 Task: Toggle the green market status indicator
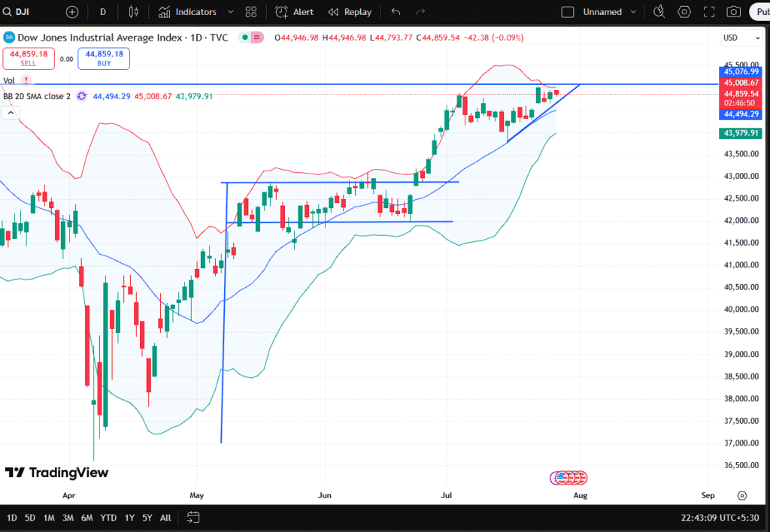245,38
